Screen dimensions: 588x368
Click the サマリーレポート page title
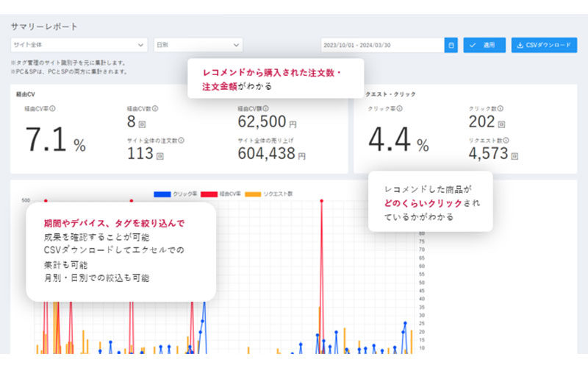click(44, 26)
